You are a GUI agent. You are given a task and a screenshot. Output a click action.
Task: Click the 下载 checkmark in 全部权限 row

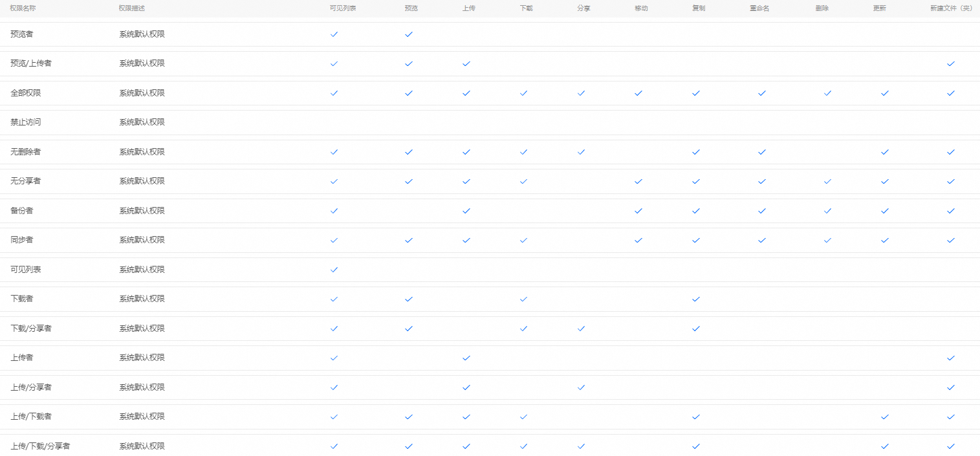(x=523, y=93)
